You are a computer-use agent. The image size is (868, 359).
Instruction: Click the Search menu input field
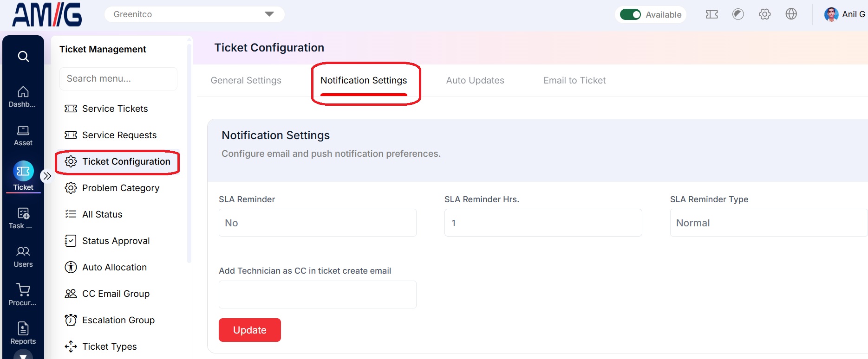tap(118, 79)
